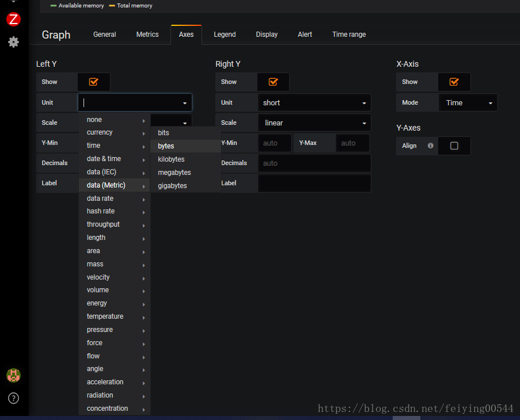The height and width of the screenshot is (420, 520).
Task: Expand the area unit category
Action: coord(115,251)
